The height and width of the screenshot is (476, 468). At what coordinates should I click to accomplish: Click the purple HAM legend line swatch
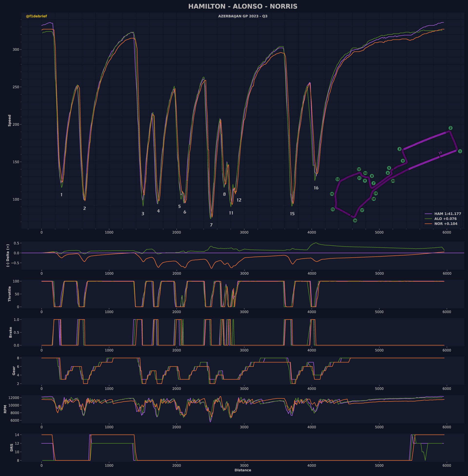429,214
